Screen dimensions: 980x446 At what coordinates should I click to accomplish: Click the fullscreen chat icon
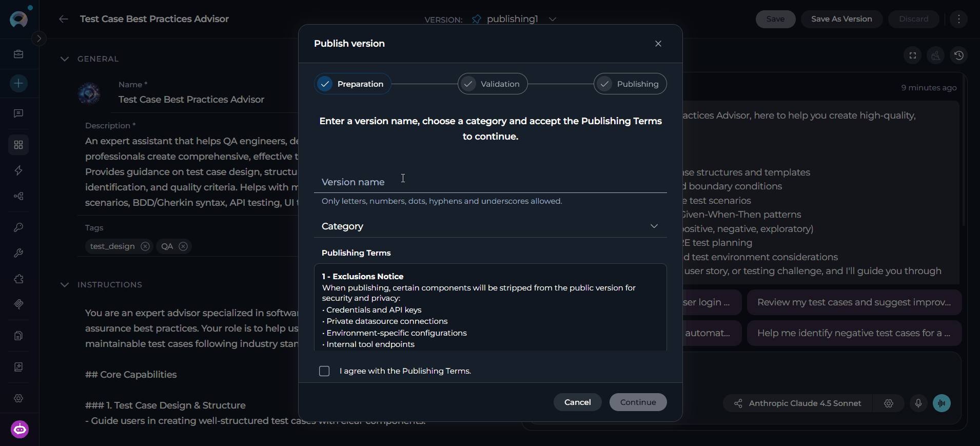913,55
